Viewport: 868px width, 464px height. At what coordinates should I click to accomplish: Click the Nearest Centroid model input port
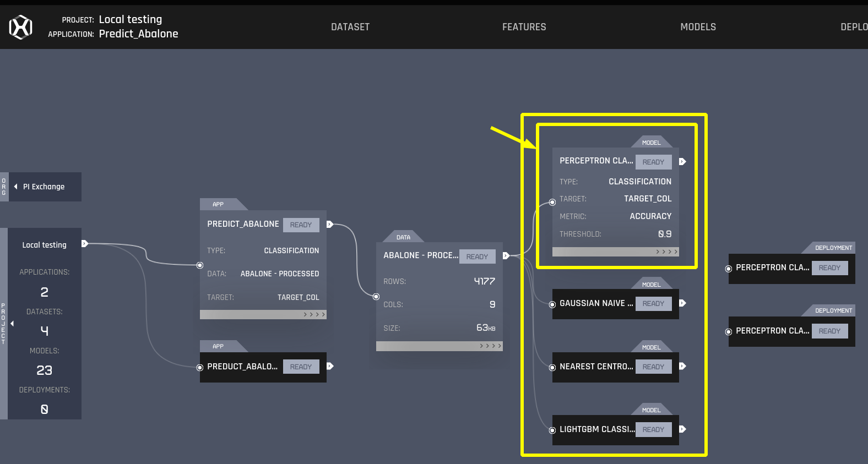pyautogui.click(x=552, y=368)
